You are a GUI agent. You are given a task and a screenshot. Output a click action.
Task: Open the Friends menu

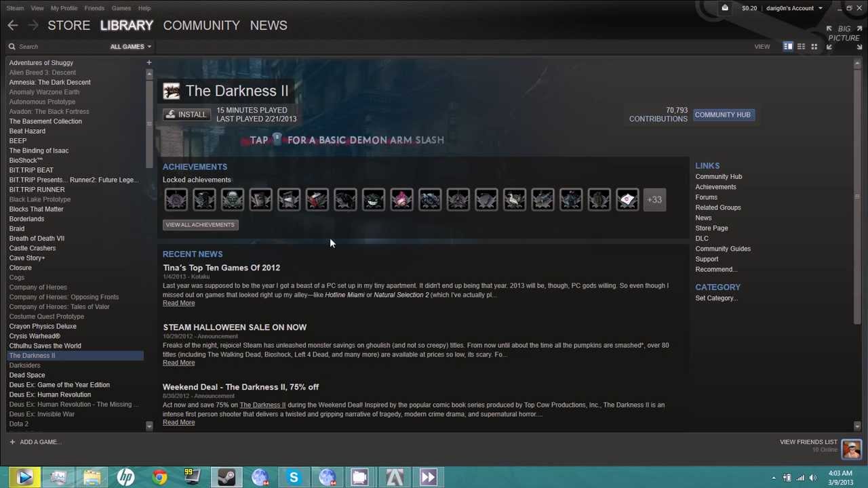[94, 8]
